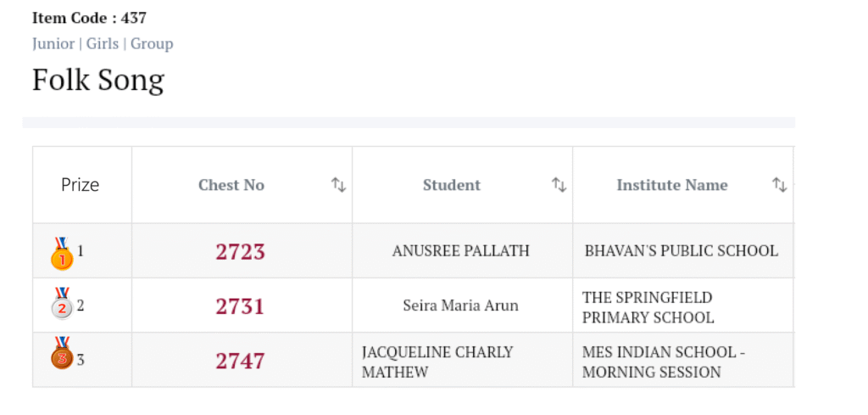Screen dimensions: 868x415
Task: Open chest number 2723
Action: click(241, 252)
